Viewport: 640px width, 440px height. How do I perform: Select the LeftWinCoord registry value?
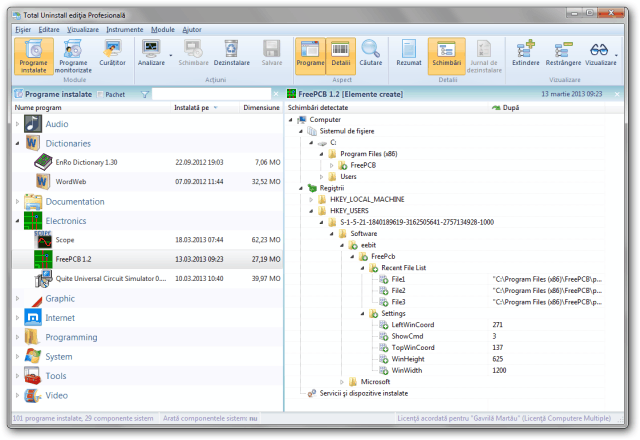click(x=413, y=325)
